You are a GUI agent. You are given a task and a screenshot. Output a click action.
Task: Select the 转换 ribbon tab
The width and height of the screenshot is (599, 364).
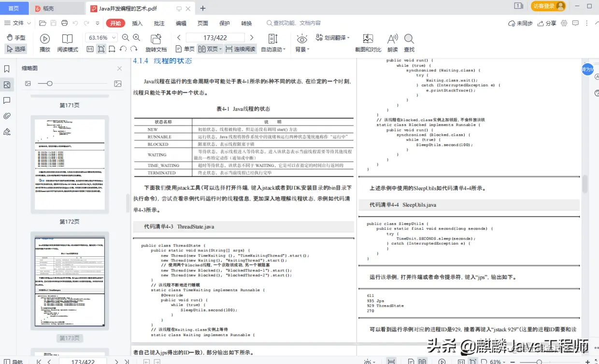(246, 23)
